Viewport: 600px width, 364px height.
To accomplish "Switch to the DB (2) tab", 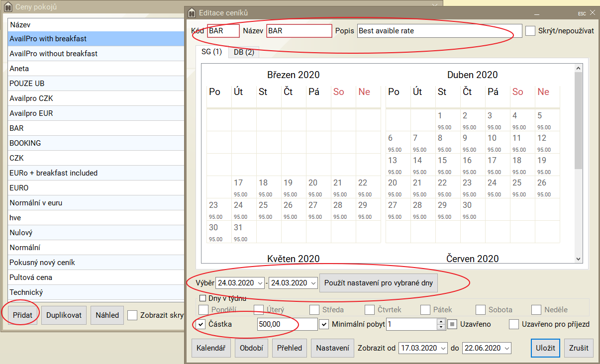I will tap(244, 52).
